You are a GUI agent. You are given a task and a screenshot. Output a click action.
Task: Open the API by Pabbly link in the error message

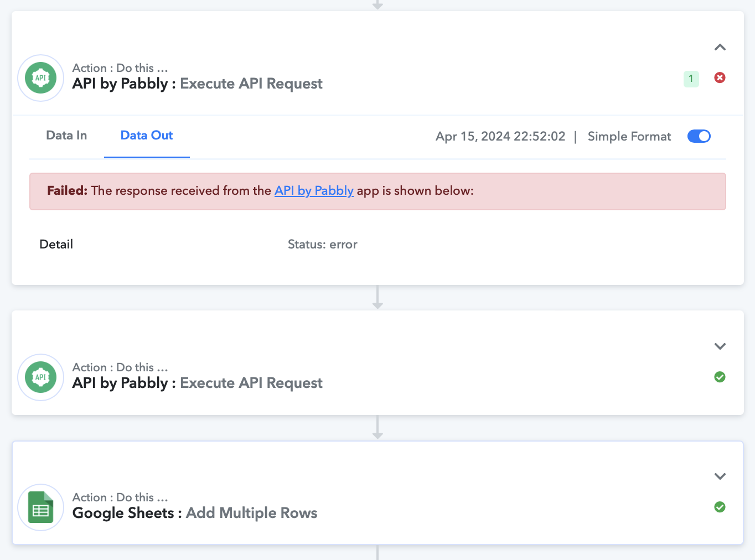coord(314,191)
